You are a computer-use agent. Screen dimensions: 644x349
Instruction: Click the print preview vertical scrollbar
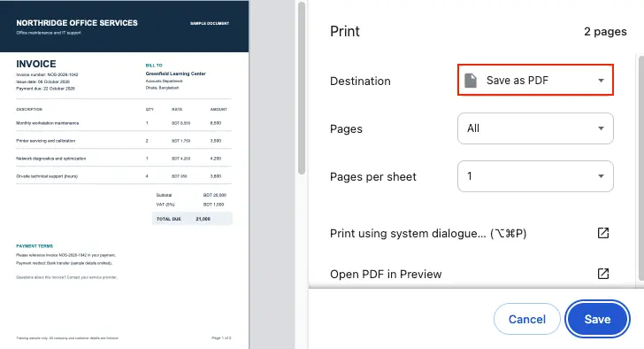pyautogui.click(x=302, y=89)
